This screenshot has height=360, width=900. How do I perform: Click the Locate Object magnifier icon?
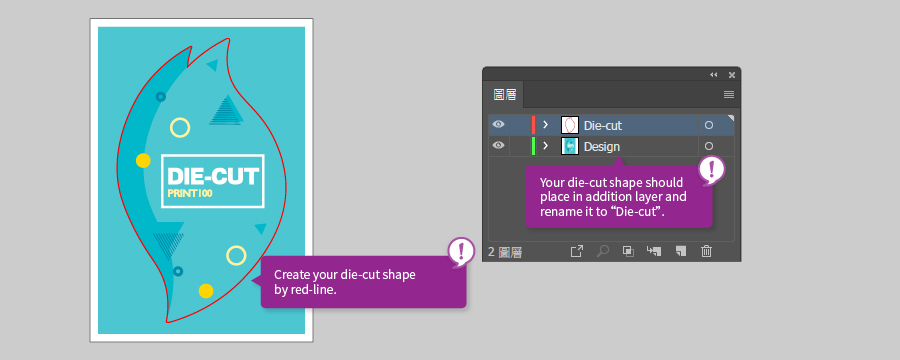coord(603,251)
